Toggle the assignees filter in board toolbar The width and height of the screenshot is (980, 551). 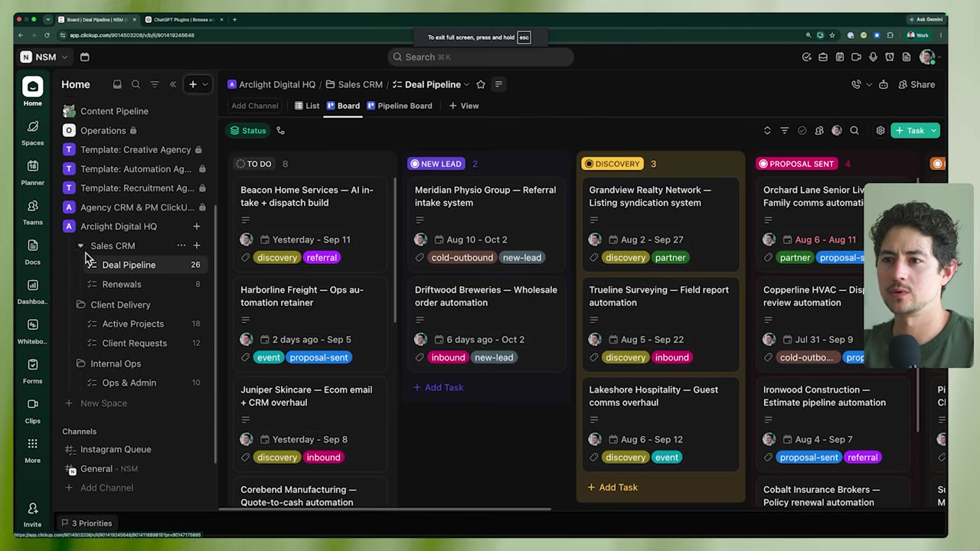pos(819,131)
